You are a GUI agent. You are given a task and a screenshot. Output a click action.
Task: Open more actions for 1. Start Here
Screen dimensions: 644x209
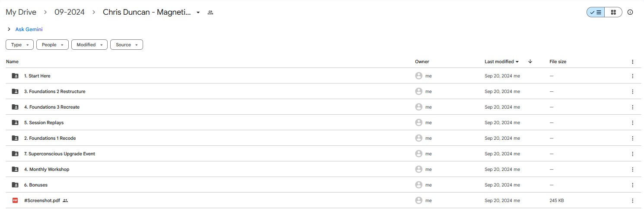coord(633,76)
